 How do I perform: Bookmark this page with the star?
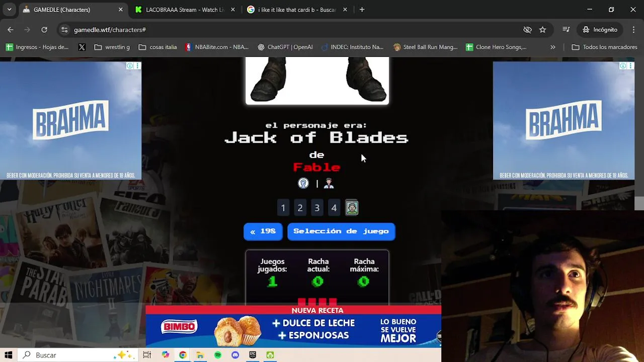[542, 30]
